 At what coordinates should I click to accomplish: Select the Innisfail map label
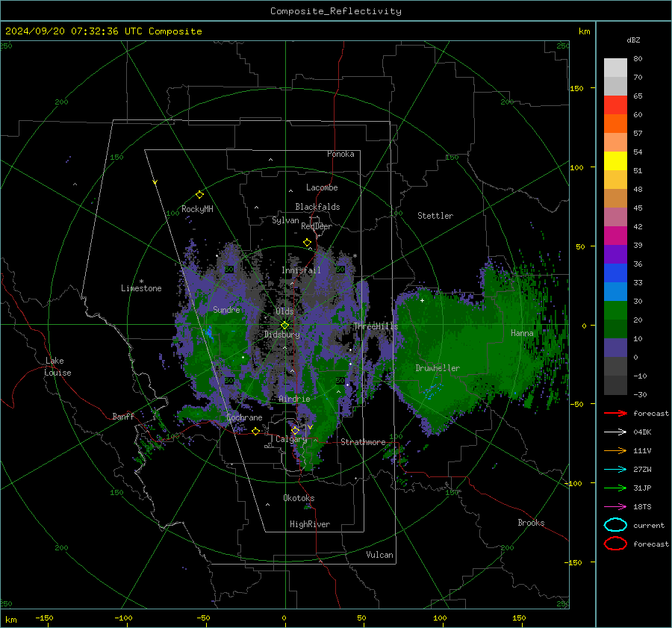point(301,270)
